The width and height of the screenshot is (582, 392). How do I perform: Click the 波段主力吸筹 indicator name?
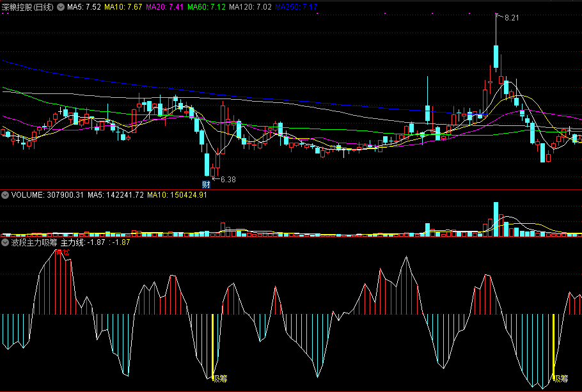[34, 242]
